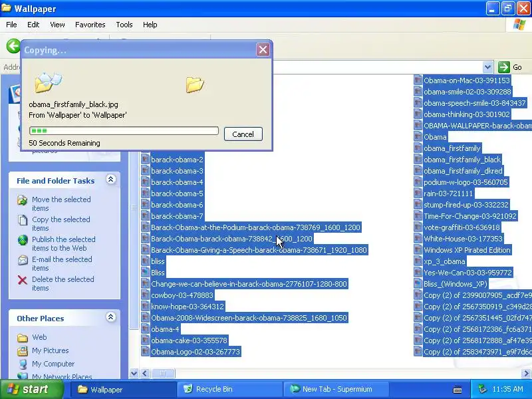
Task: Click the E-mail the selected items envelope icon
Action: [x=23, y=260]
